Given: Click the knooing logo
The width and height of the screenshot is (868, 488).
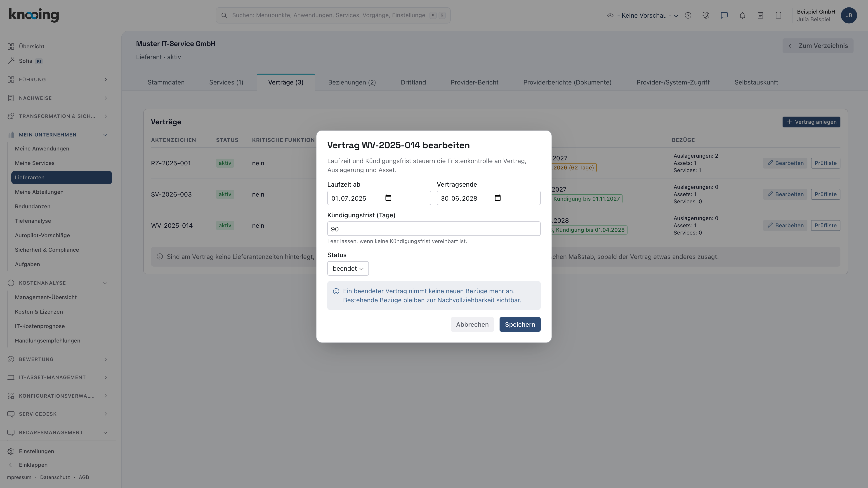Looking at the screenshot, I should click(34, 15).
